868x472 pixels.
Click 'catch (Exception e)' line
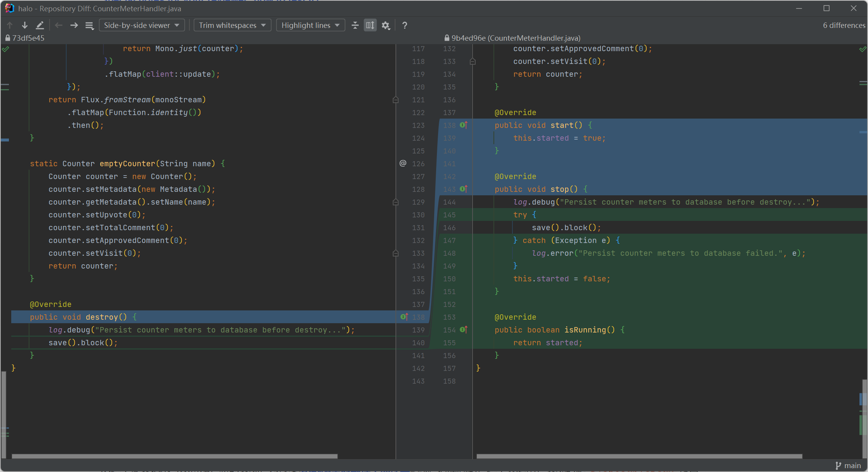tap(566, 240)
